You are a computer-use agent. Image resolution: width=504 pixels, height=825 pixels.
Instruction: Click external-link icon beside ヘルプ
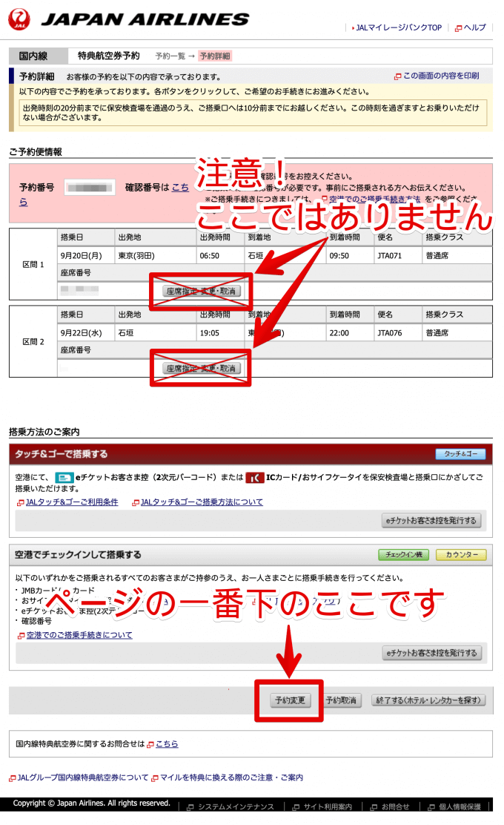[458, 28]
